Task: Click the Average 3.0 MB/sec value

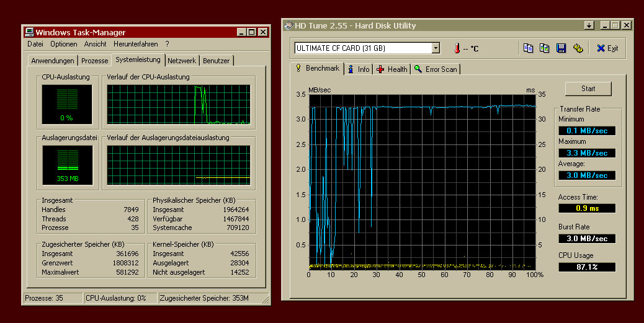Action: [587, 175]
